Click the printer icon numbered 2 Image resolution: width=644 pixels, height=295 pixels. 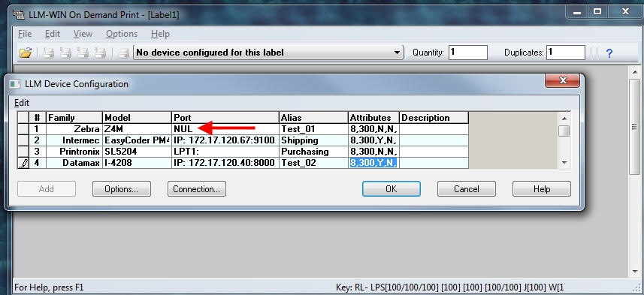(x=65, y=53)
